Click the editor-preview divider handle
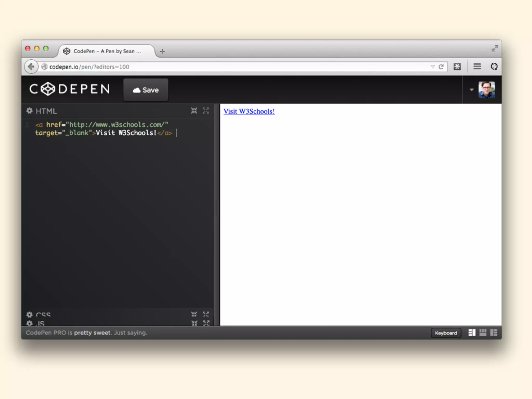 coord(217,208)
